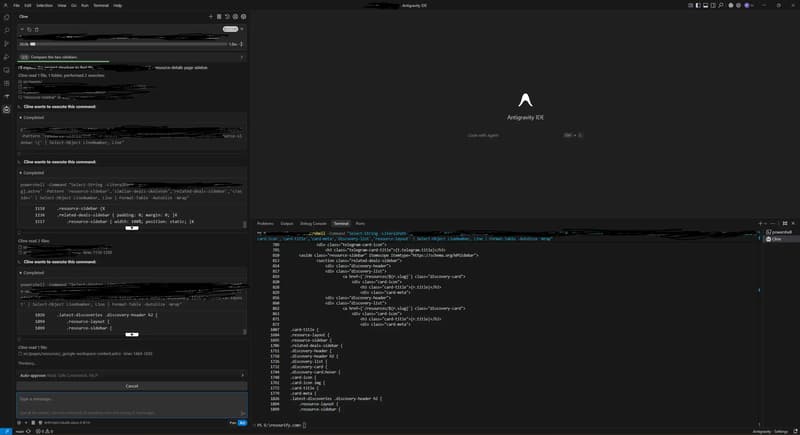This screenshot has height=435, width=800.
Task: Switch to the Ports panel tab
Action: [x=360, y=223]
